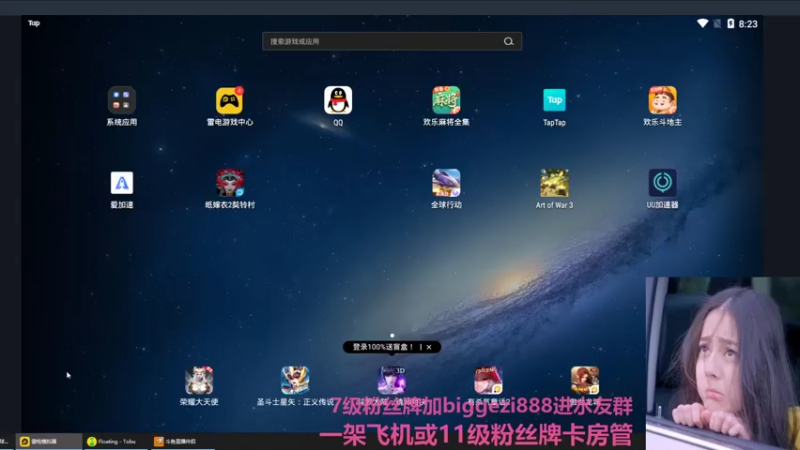Viewport: 800px width, 450px height.
Task: Open red-haired character game icon in dock
Action: pyautogui.click(x=488, y=380)
